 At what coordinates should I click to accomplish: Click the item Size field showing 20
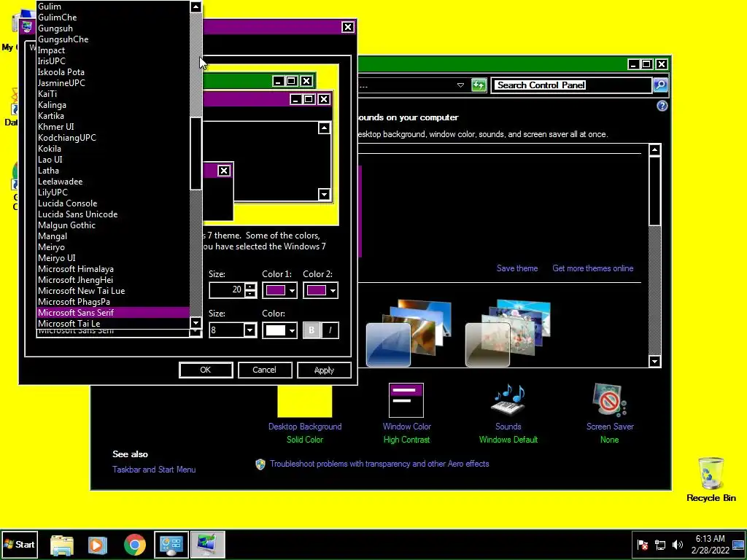(x=228, y=290)
